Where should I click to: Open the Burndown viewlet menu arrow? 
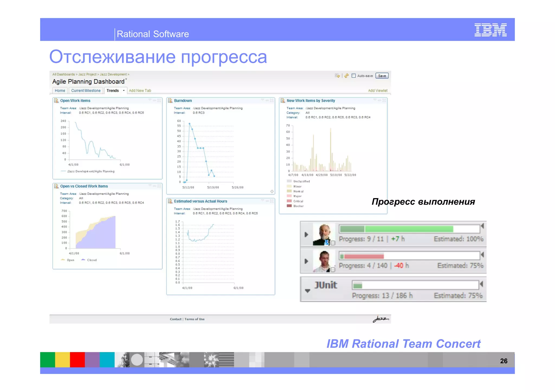pos(263,100)
